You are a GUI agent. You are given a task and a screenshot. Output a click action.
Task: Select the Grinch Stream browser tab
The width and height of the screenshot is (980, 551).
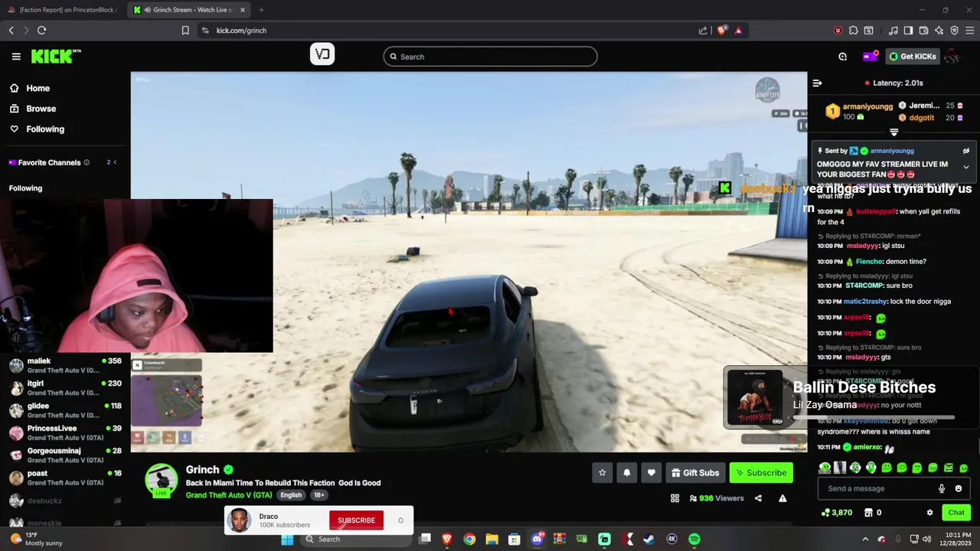(190, 10)
